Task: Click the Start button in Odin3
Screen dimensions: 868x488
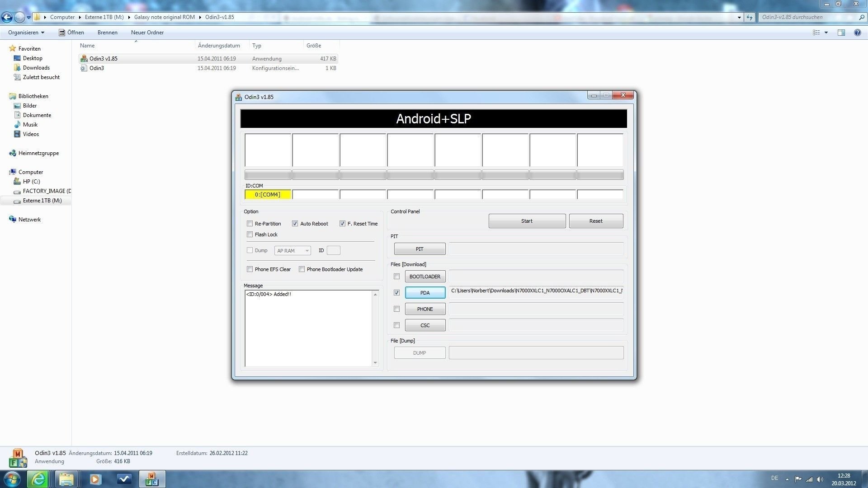Action: 527,221
